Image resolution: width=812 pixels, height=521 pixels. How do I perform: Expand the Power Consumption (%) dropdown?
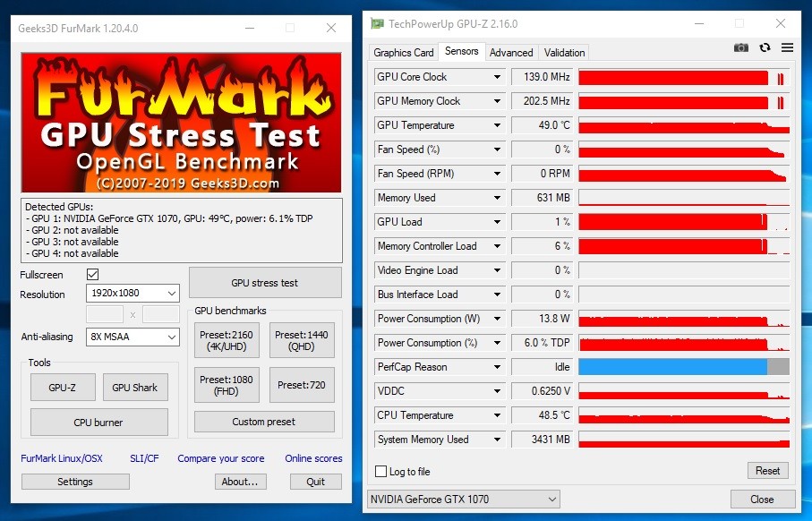pos(497,343)
